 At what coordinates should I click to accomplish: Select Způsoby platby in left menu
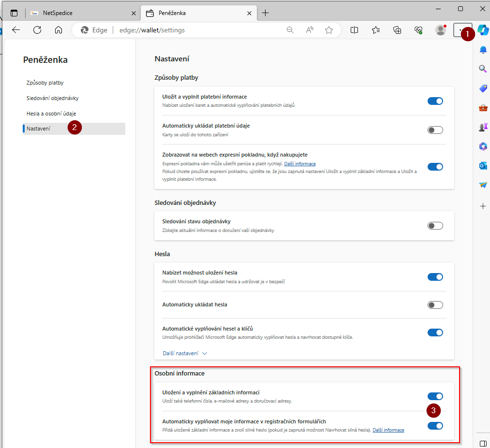[45, 83]
